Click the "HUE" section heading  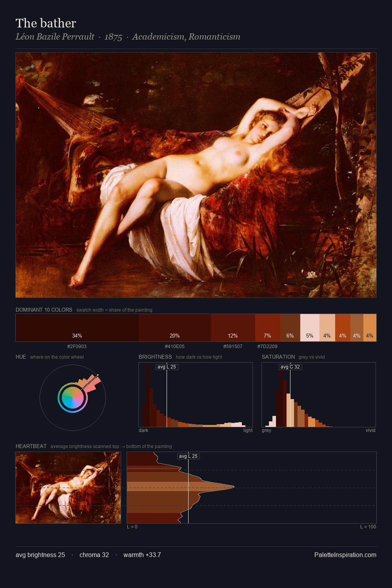pos(21,357)
